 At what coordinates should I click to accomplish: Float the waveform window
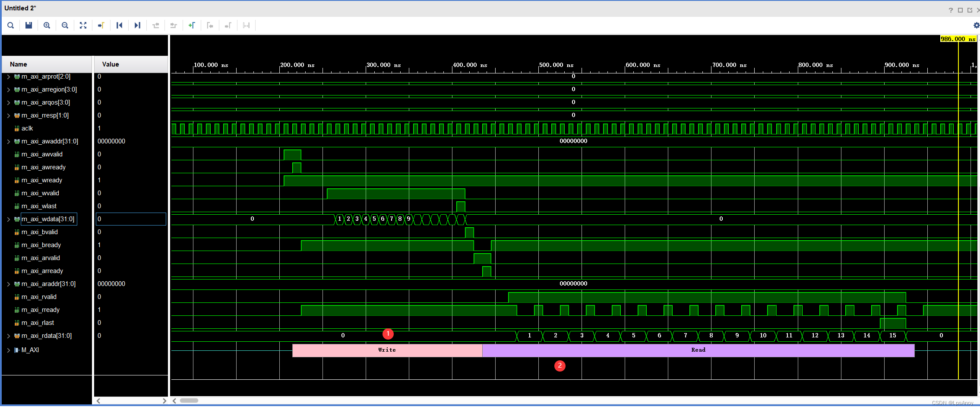969,10
